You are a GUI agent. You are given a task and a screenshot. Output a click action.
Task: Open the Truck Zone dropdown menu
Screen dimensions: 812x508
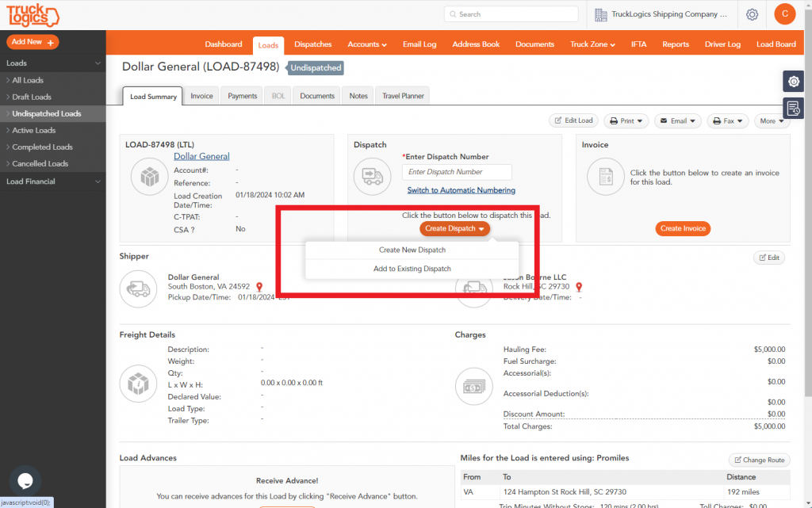pos(592,44)
